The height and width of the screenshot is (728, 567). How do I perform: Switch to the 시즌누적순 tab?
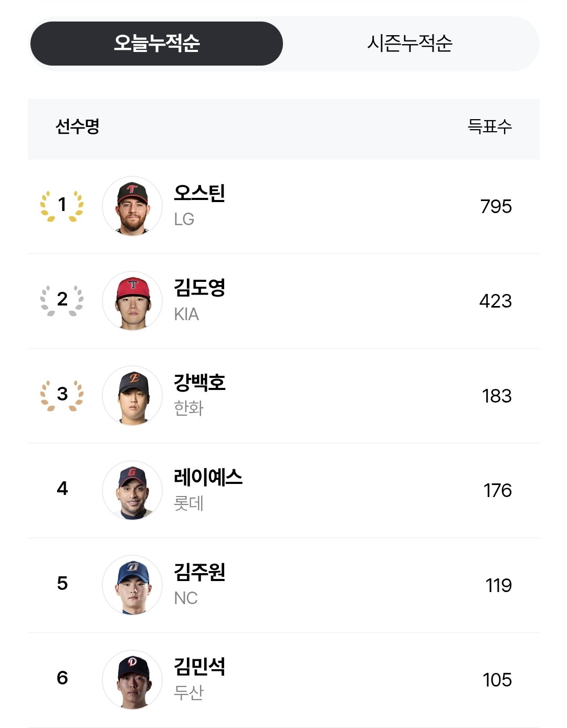click(409, 44)
